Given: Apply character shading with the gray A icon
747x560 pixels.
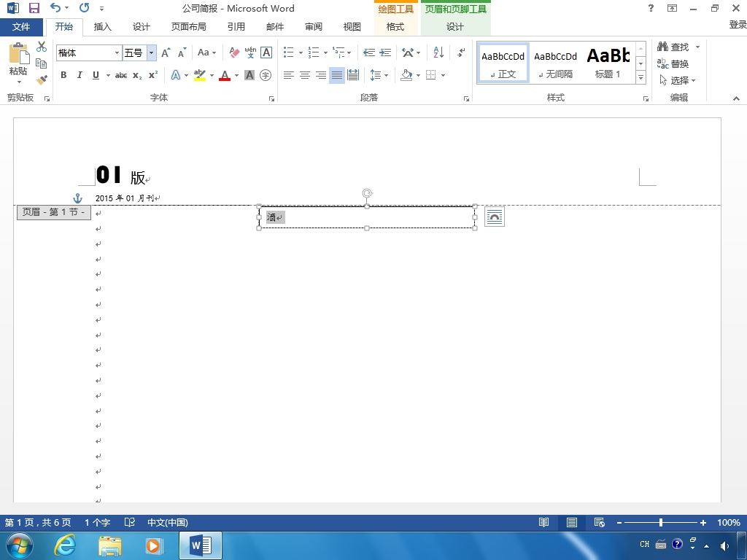Looking at the screenshot, I should click(249, 75).
